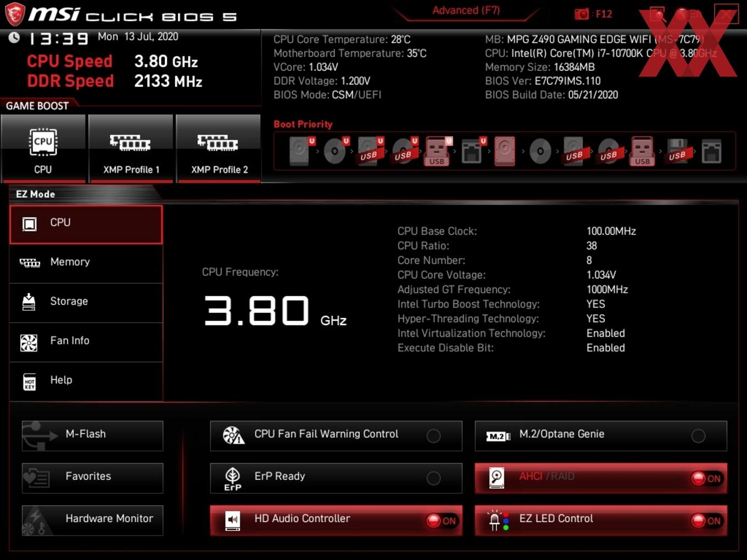Viewport: 747px width, 560px height.
Task: Open the CPU tab in EZ Mode
Action: coord(86,224)
